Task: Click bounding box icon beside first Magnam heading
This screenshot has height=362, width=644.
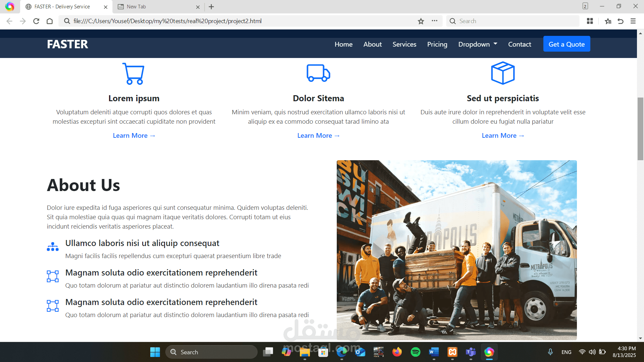Action: pos(53,276)
